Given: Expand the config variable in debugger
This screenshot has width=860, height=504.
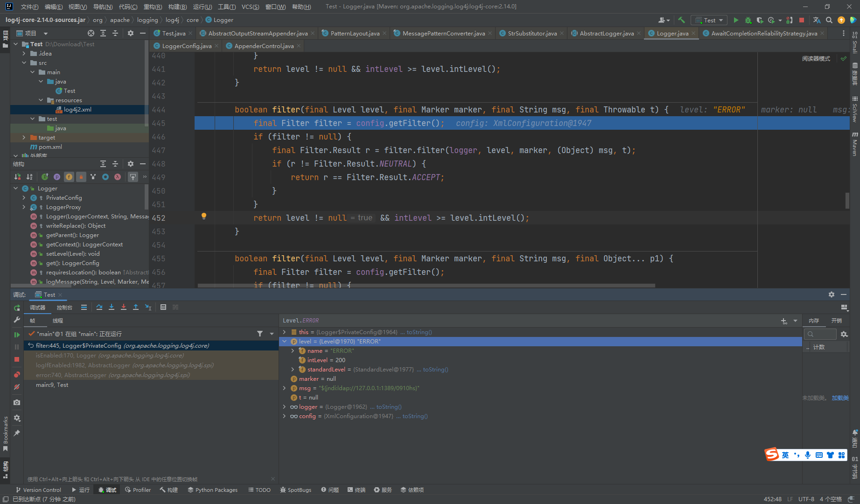Looking at the screenshot, I should [284, 416].
